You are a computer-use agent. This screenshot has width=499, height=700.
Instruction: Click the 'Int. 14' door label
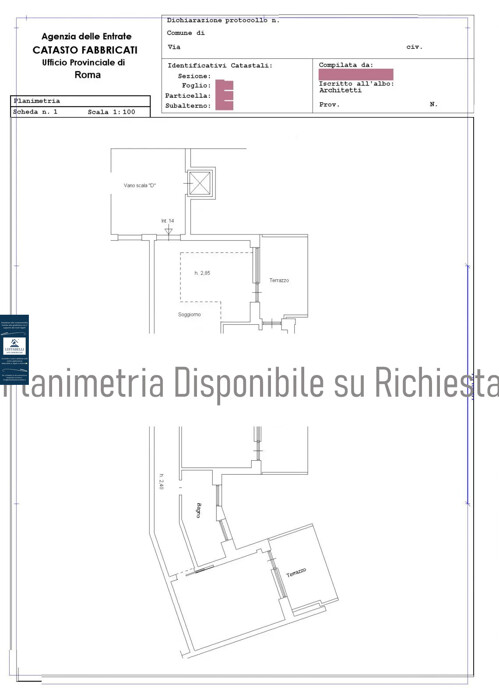pyautogui.click(x=168, y=221)
